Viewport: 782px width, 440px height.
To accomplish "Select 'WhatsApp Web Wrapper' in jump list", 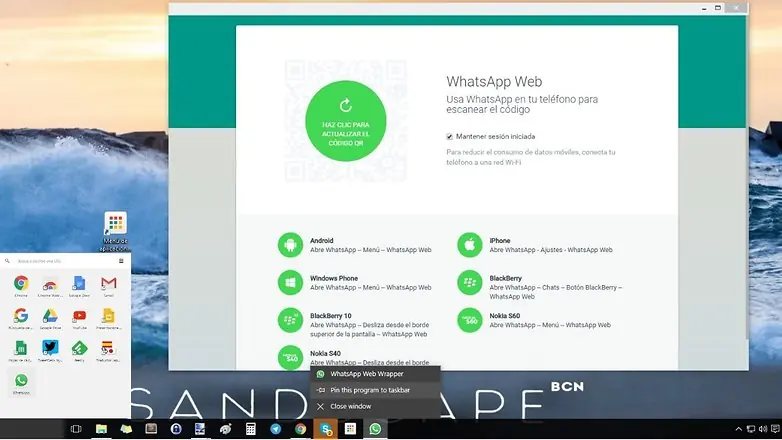I will point(375,374).
